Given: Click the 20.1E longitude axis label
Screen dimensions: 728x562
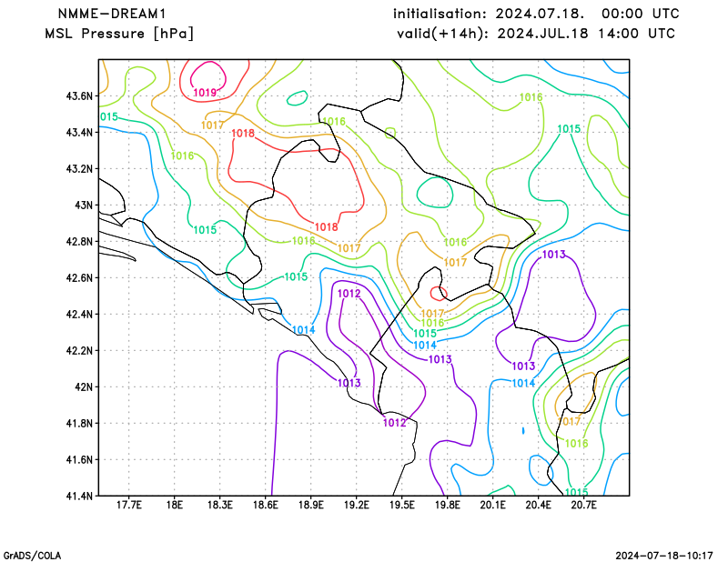Looking at the screenshot, I should [x=492, y=505].
